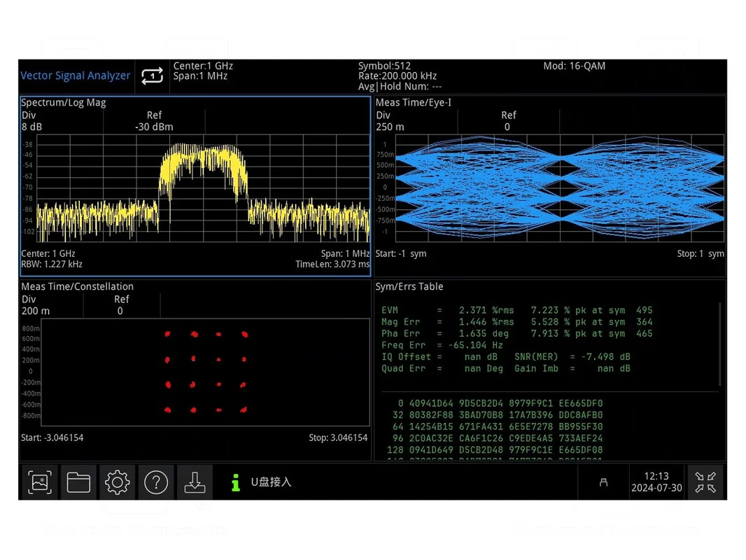Click the Sym/Errs Table vertical scrollbar
Image resolution: width=746 pixels, height=560 pixels.
[720, 344]
